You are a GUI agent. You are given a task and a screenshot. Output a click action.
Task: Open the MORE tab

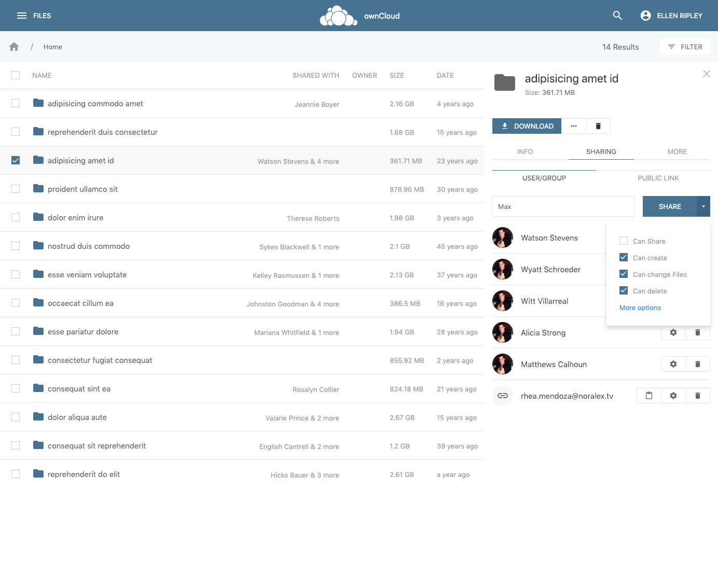tap(677, 152)
